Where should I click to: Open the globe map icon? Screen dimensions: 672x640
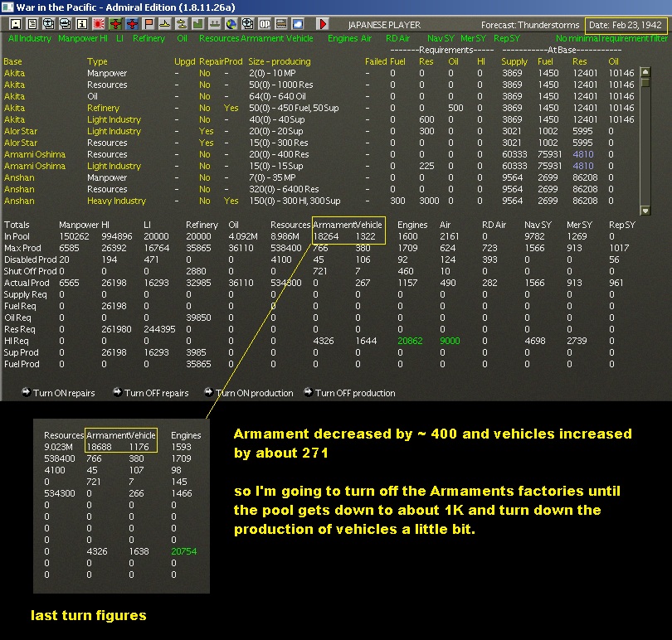click(x=231, y=24)
